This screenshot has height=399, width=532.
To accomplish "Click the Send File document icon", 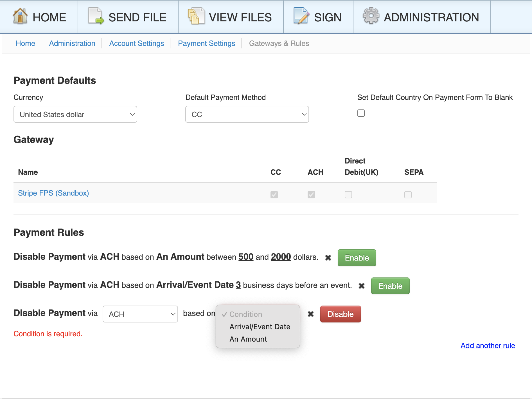I will [x=96, y=16].
